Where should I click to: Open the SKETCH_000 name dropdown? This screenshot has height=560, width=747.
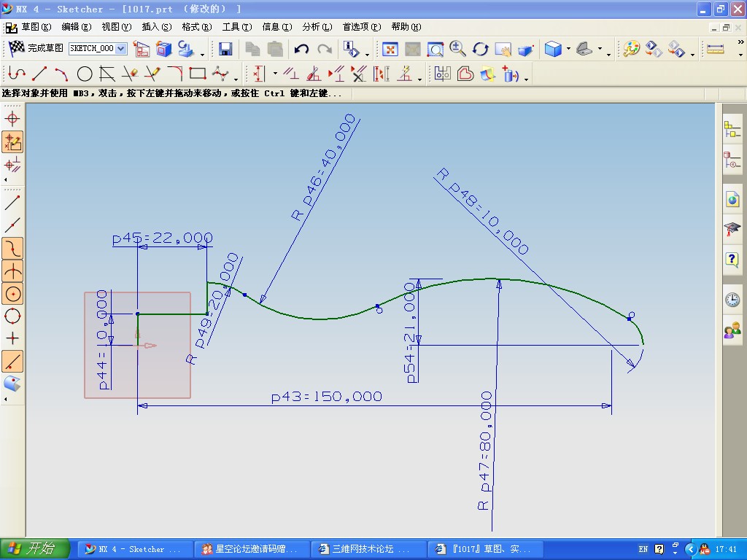[x=121, y=48]
